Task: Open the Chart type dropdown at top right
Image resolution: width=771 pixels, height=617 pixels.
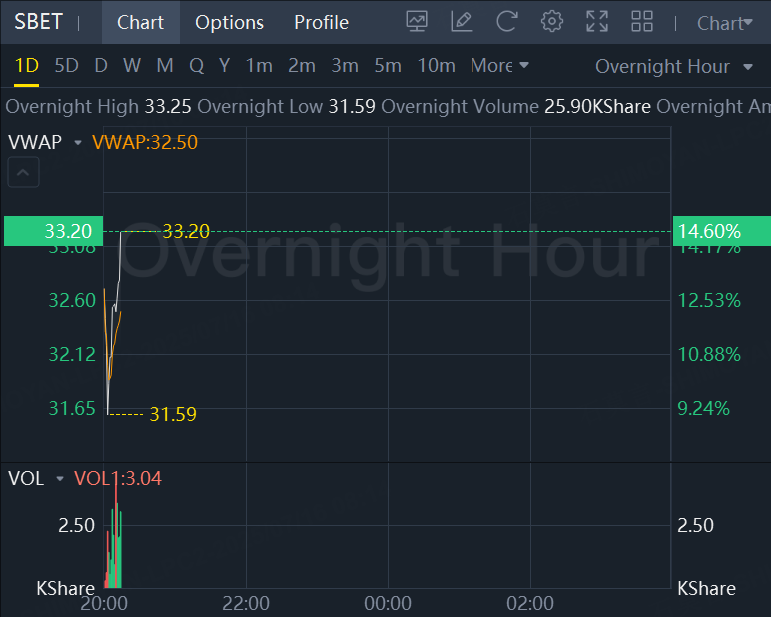Action: click(725, 23)
